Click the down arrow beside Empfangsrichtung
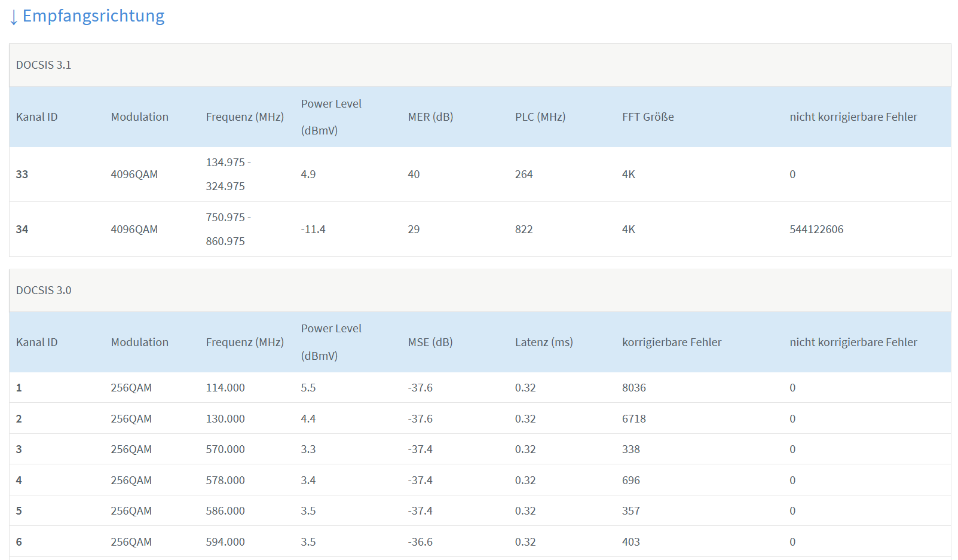 [14, 17]
